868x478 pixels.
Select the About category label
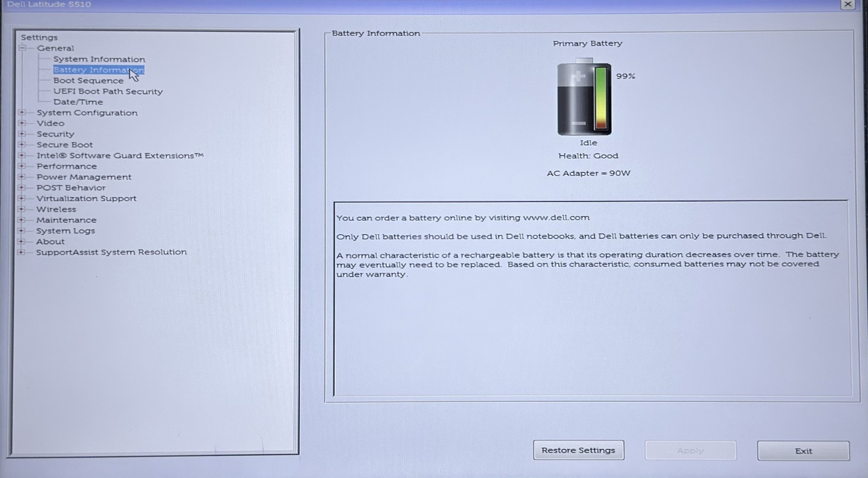[x=50, y=242]
